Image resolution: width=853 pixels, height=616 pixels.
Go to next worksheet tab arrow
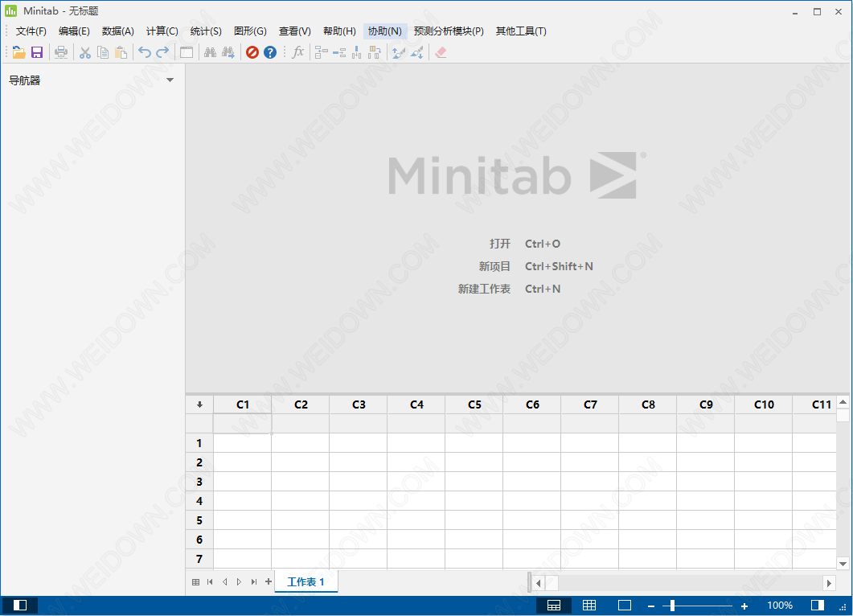pos(240,582)
